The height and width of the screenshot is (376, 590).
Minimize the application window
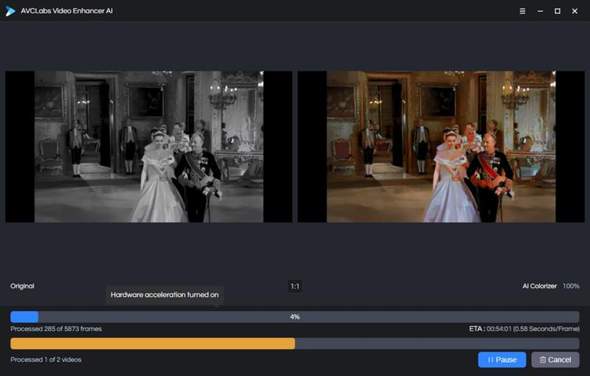tap(540, 11)
